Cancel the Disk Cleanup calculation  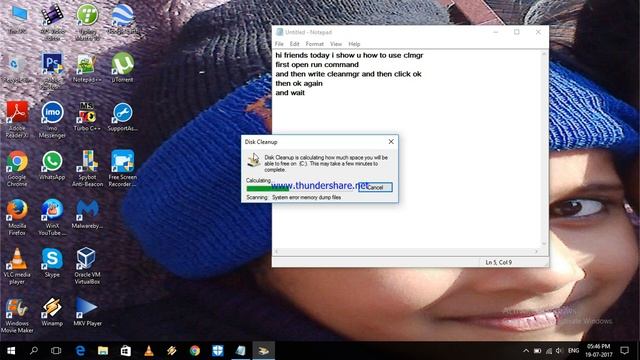coord(376,187)
